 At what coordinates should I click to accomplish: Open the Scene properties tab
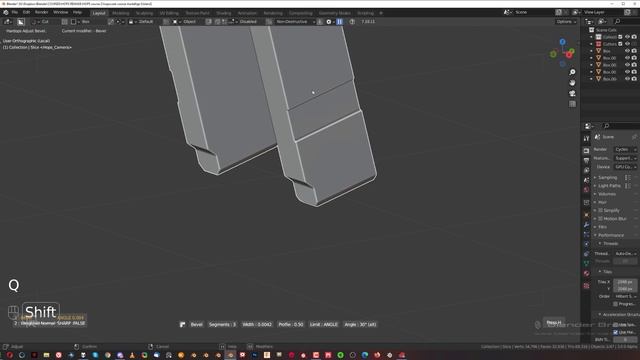586,180
